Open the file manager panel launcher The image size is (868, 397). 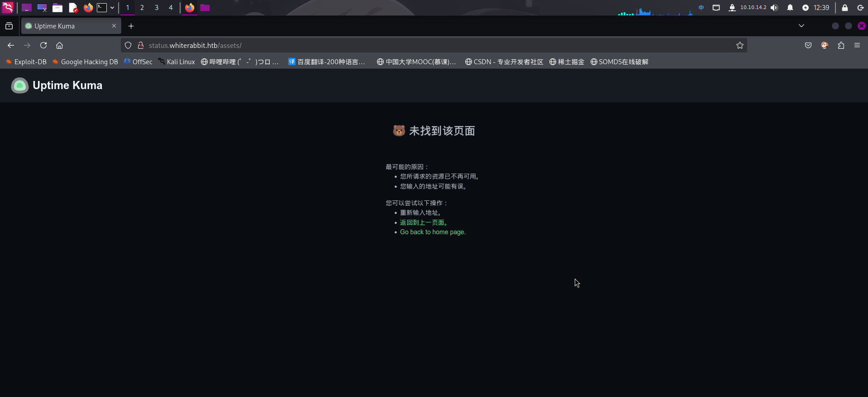point(57,8)
